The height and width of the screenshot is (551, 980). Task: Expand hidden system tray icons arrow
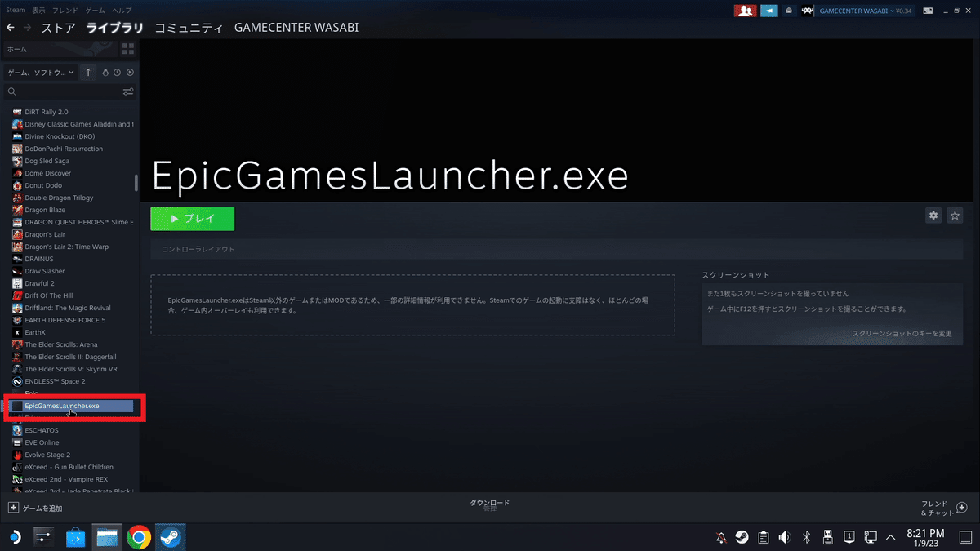pyautogui.click(x=890, y=537)
